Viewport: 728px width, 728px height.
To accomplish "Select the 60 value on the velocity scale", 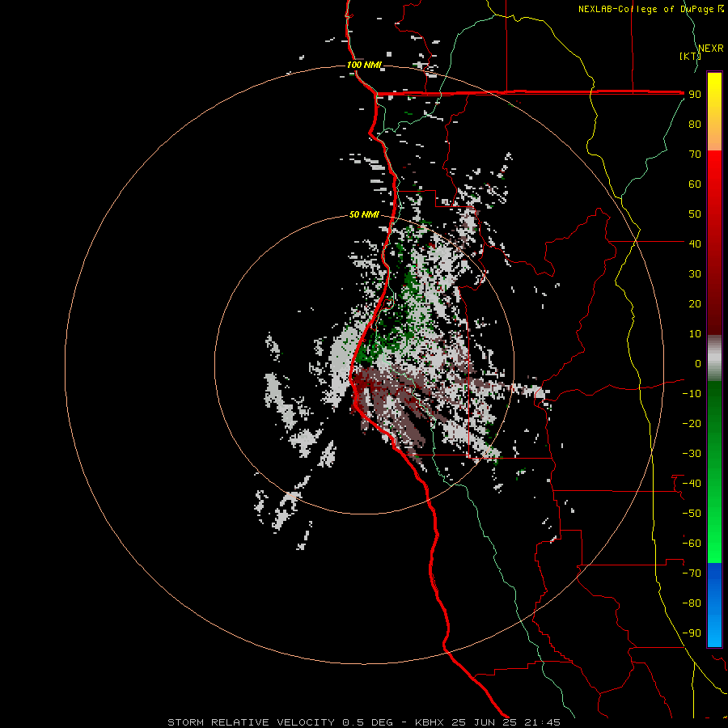I will coord(695,184).
